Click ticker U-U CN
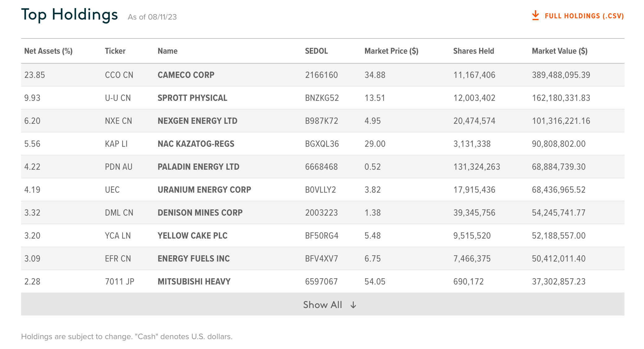Screen dimensions: 644x349 118,98
